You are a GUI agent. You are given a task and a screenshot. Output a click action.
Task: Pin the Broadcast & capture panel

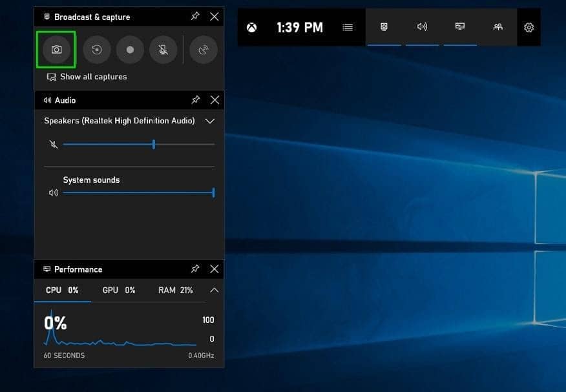pos(195,17)
